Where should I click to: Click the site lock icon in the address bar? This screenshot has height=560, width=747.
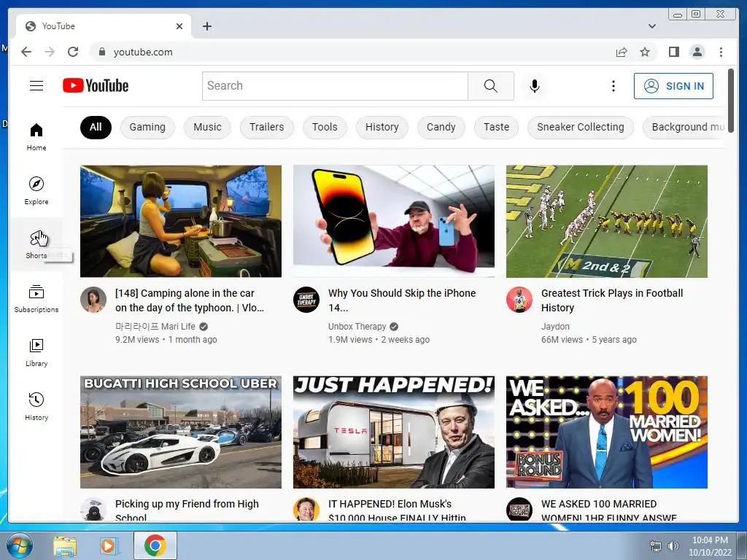tap(101, 52)
